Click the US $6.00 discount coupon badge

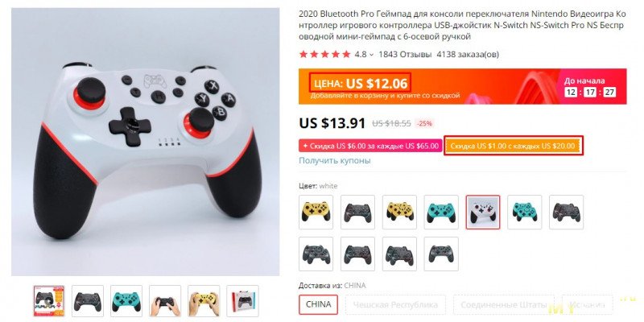click(x=370, y=146)
